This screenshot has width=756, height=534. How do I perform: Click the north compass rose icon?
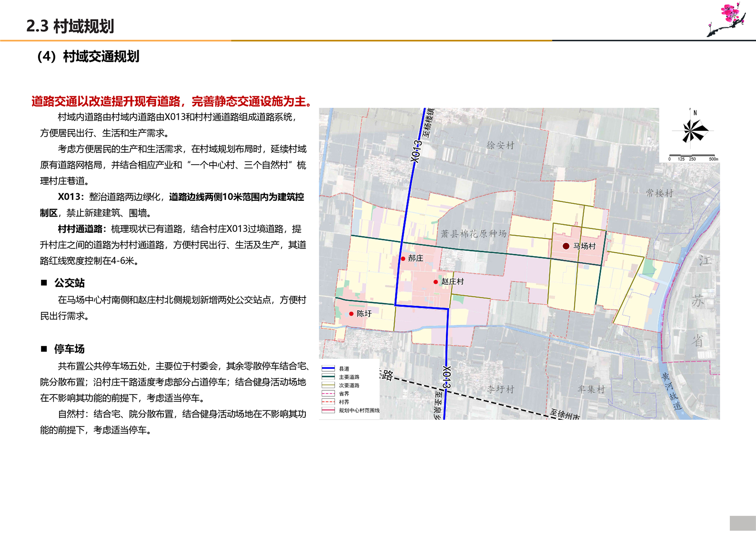tap(694, 130)
